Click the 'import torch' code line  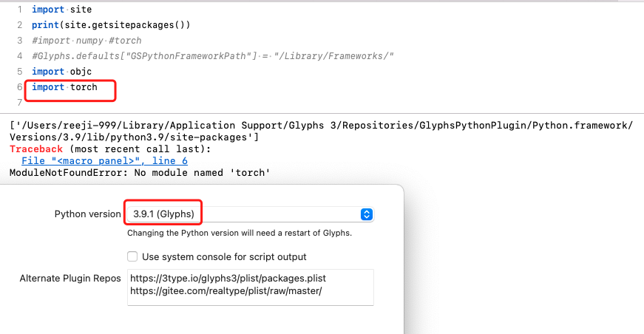(64, 87)
